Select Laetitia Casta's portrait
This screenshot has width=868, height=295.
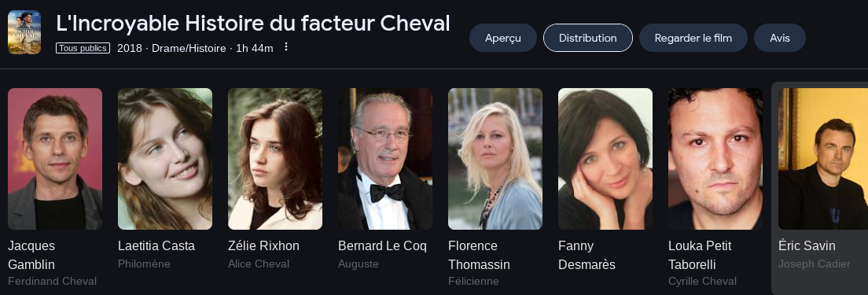coord(165,159)
